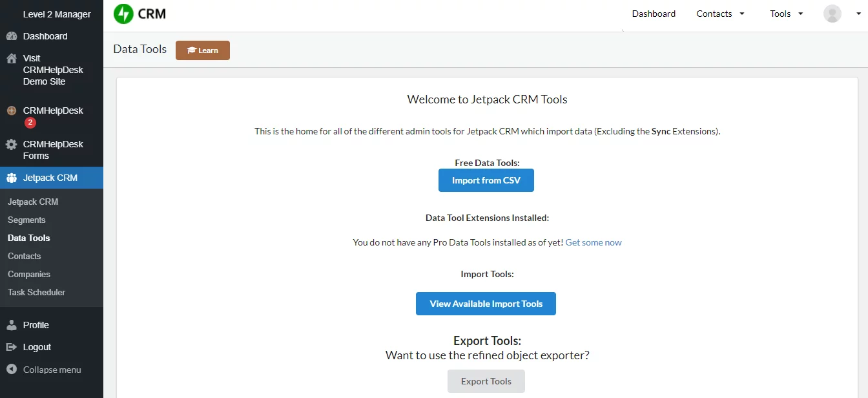The width and height of the screenshot is (868, 398).
Task: Open the user avatar menu
Action: point(832,14)
